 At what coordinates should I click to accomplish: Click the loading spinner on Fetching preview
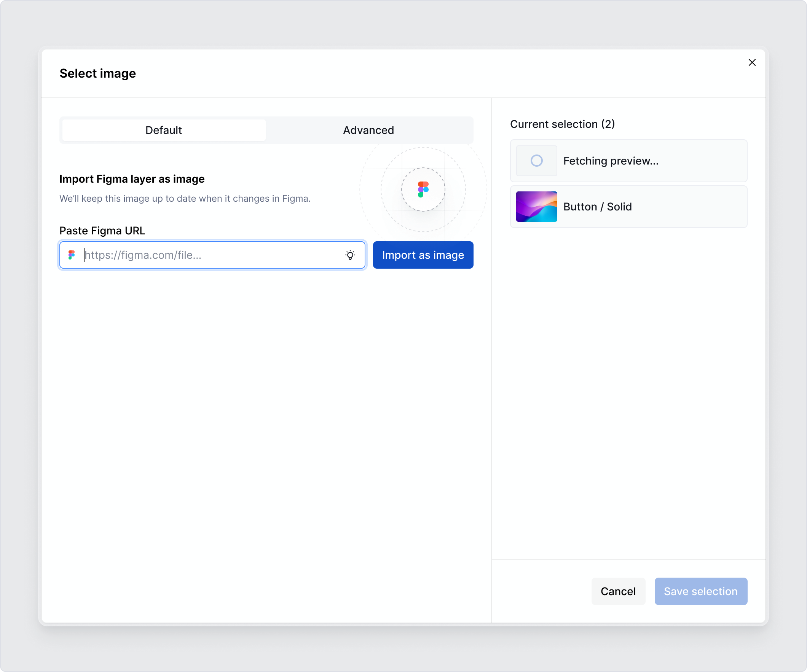click(536, 160)
